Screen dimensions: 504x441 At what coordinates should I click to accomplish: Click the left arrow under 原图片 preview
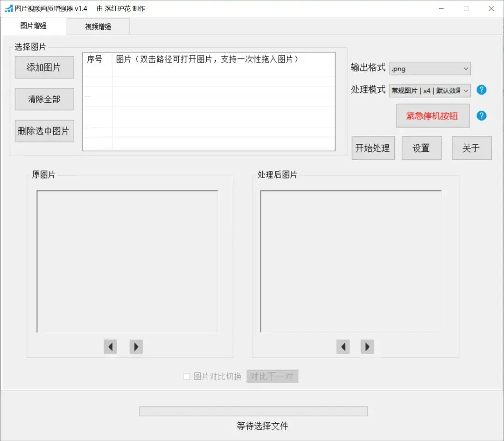click(x=110, y=347)
